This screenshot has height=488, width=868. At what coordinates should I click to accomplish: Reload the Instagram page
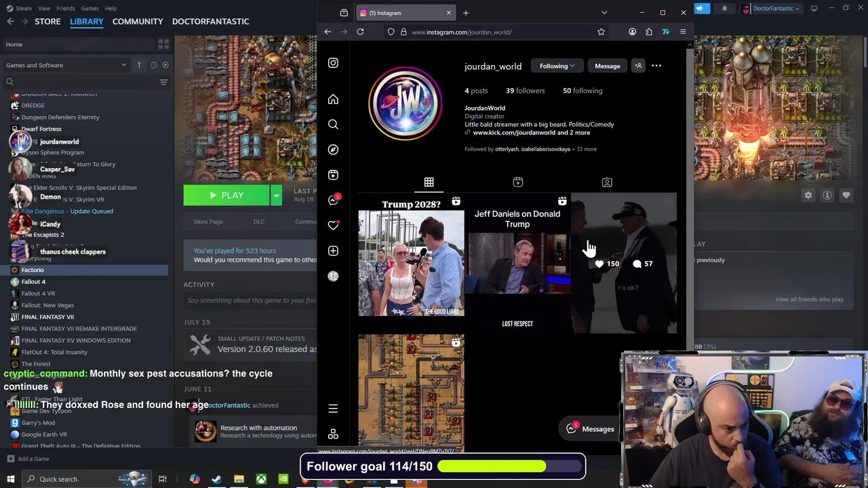pos(360,32)
